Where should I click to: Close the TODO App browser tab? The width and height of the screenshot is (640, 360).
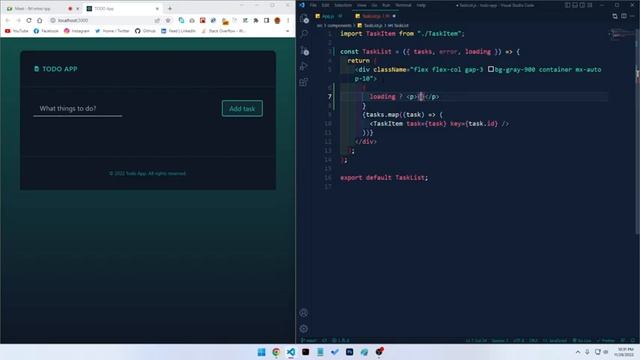click(158, 8)
